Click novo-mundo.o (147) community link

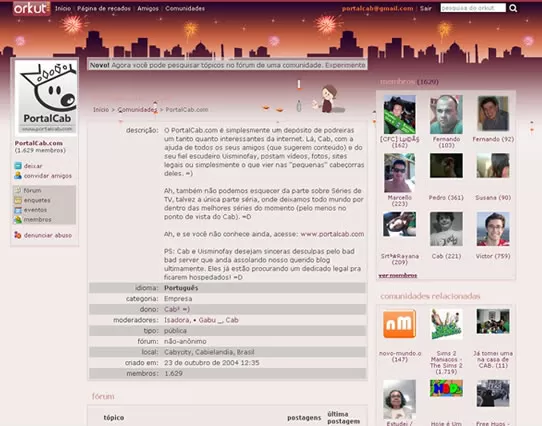pos(400,356)
